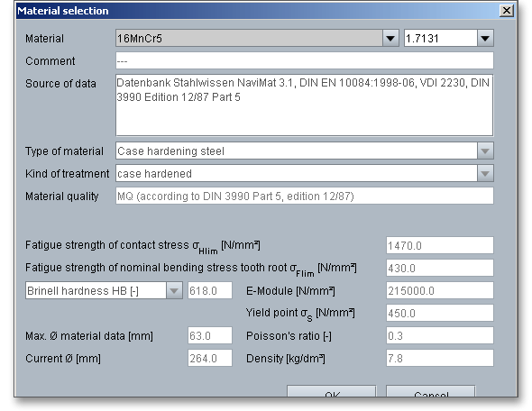Click the Comment input field
Viewport: 532px width, 411px height.
point(305,60)
